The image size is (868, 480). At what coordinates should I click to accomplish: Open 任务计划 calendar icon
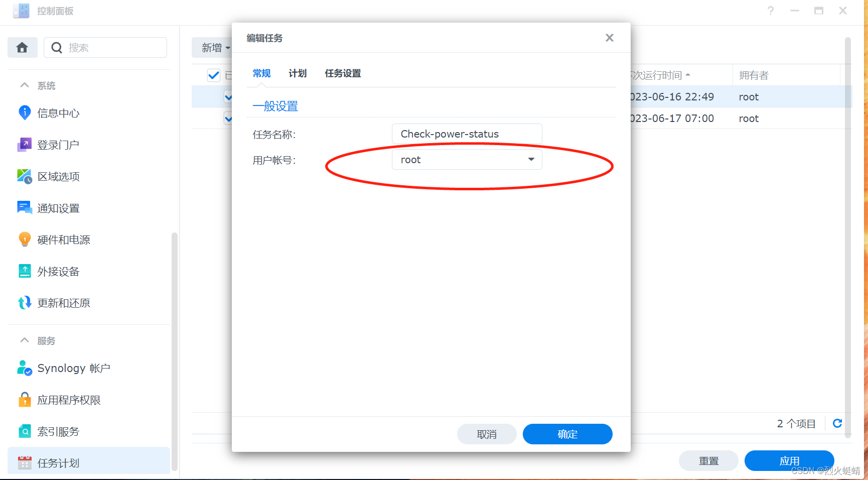pyautogui.click(x=24, y=462)
